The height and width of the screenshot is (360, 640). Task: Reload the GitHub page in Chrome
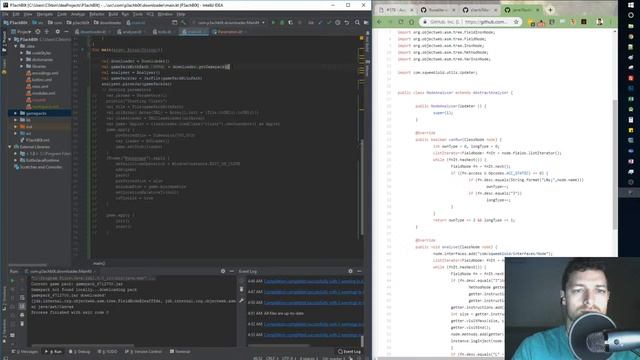point(401,22)
